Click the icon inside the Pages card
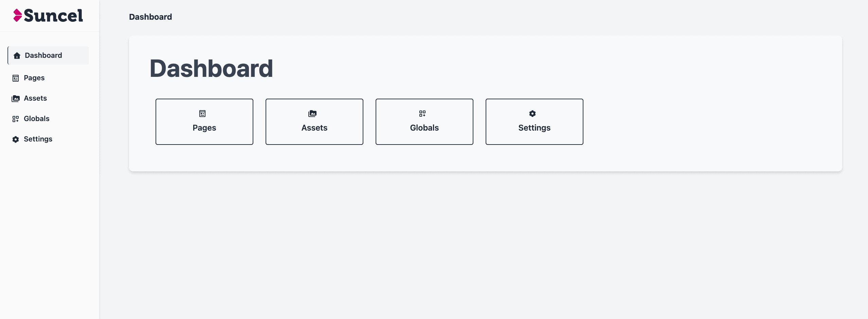The width and height of the screenshot is (868, 319). pyautogui.click(x=202, y=114)
